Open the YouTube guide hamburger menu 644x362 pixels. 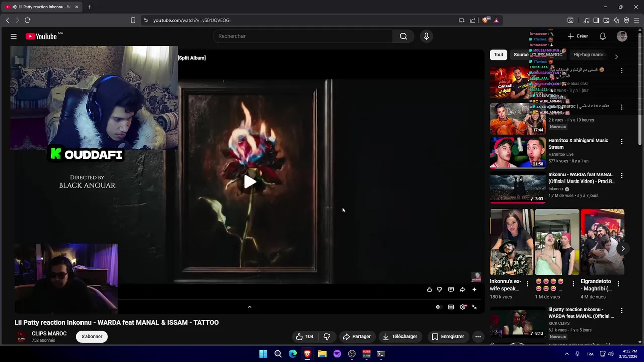point(14,36)
